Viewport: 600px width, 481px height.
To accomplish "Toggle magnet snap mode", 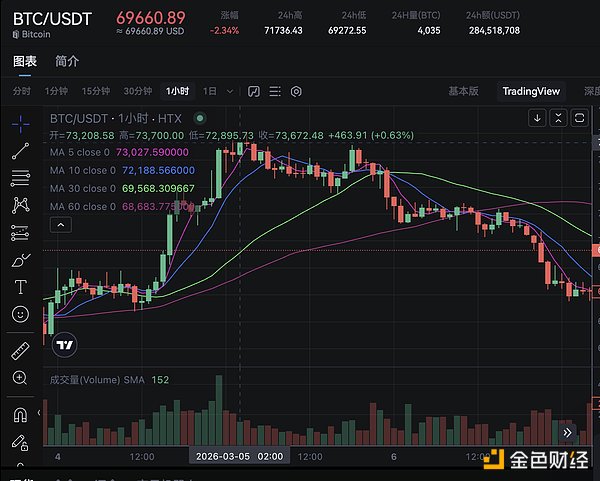I will (20, 414).
